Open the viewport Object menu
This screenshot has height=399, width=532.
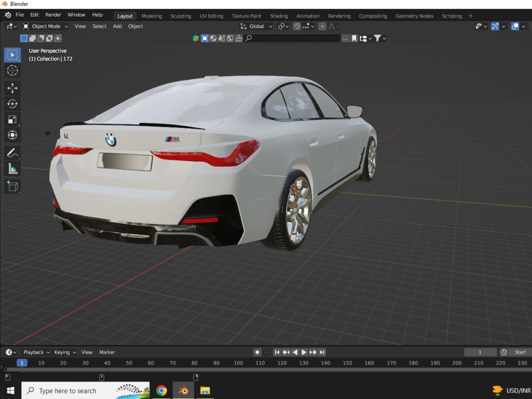click(135, 27)
